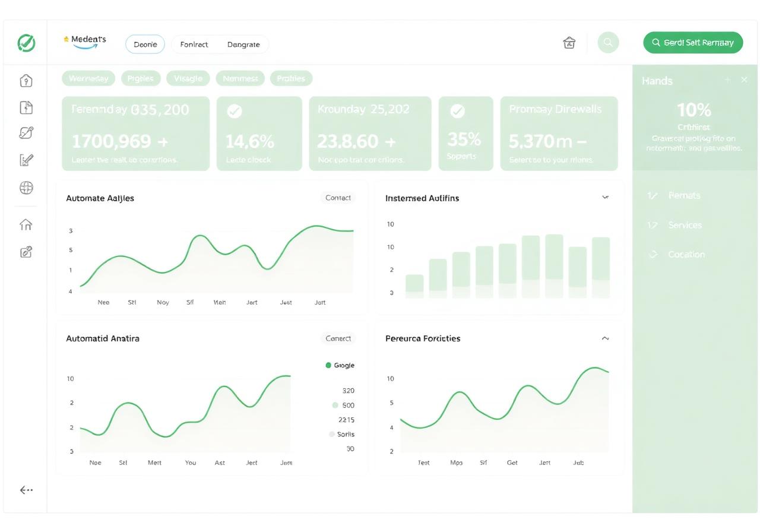Collapse the Pereurca Forcitties chart panel

pos(606,338)
